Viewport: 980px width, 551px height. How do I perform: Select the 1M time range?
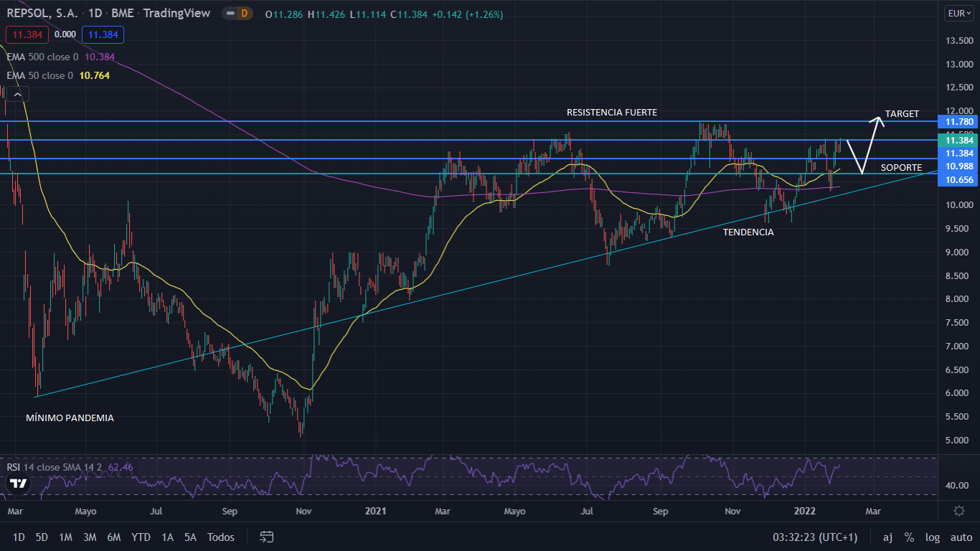65,537
